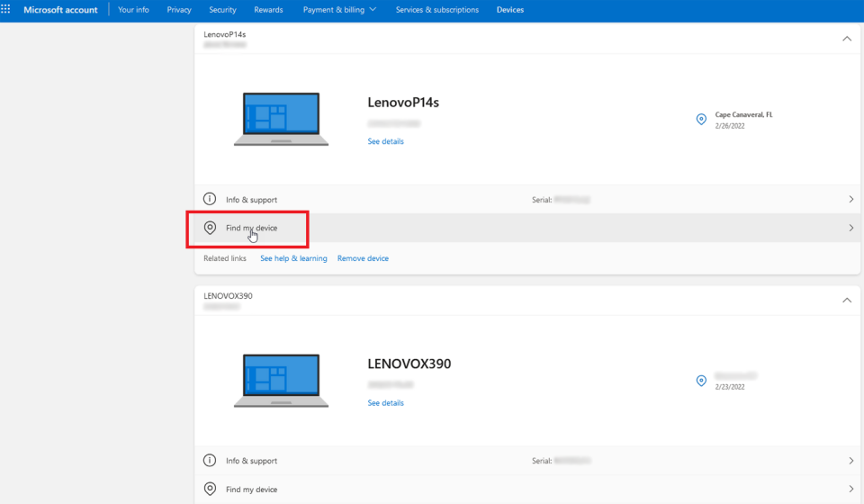This screenshot has width=864, height=504.
Task: Select Find my device for LenovoP14s
Action: [527, 228]
